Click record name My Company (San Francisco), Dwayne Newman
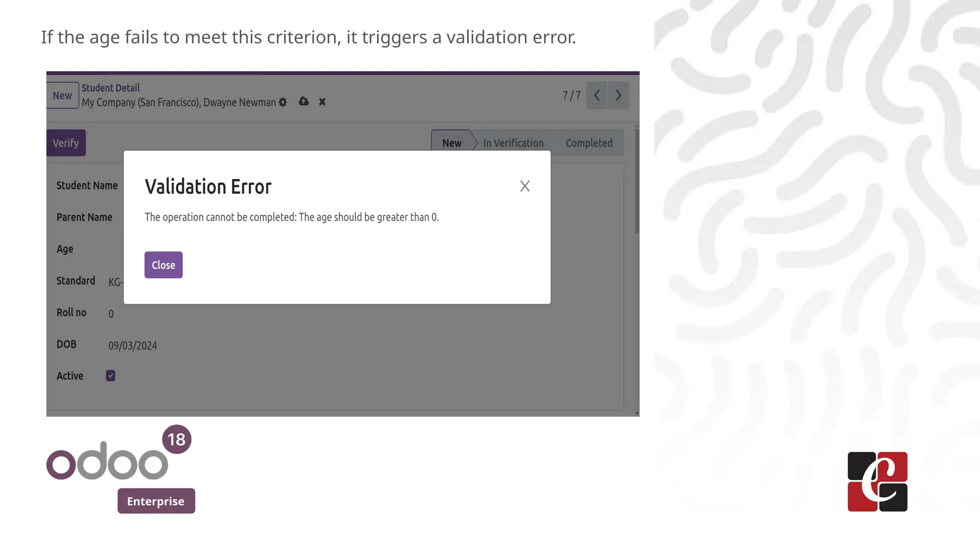This screenshot has width=980, height=551. (x=178, y=102)
